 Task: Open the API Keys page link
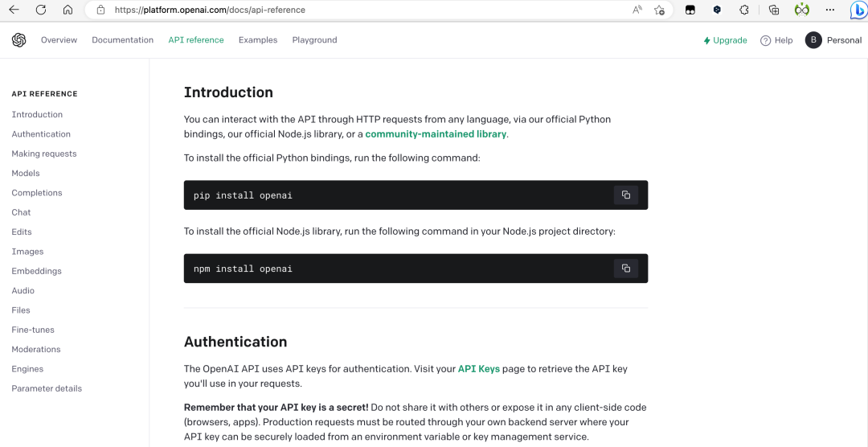(x=478, y=369)
